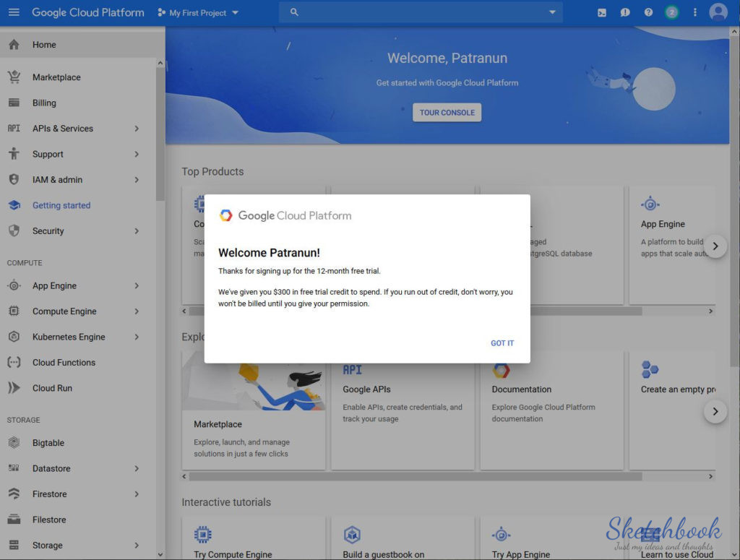Expand the Datastore submenu chevron

click(137, 468)
